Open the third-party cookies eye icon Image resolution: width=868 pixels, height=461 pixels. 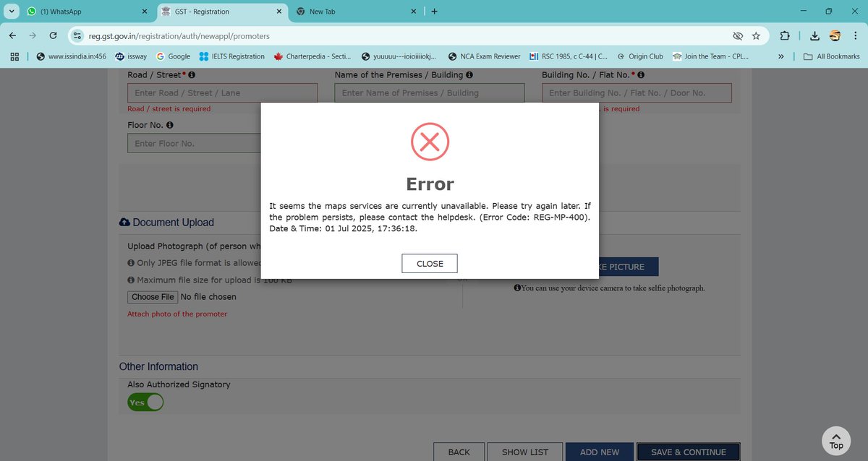click(738, 35)
